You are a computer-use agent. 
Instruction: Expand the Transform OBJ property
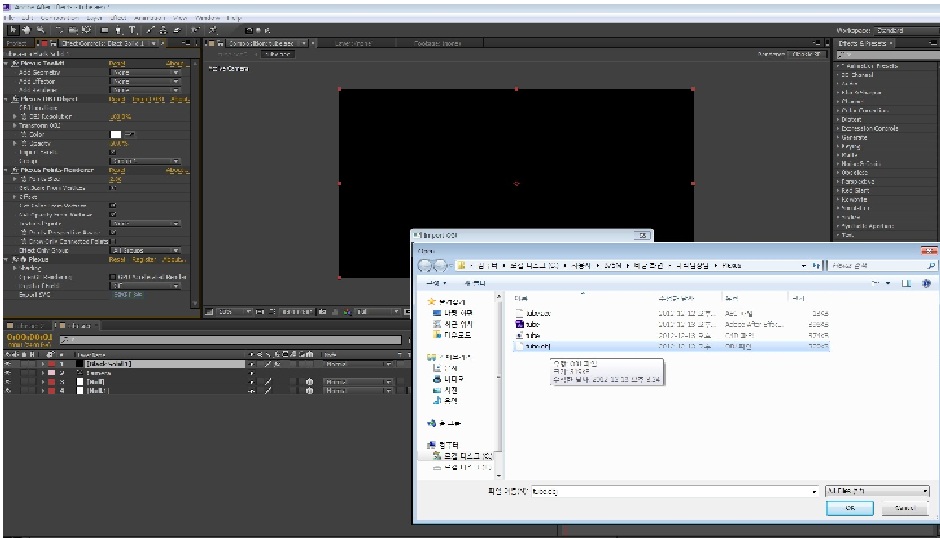[x=14, y=125]
